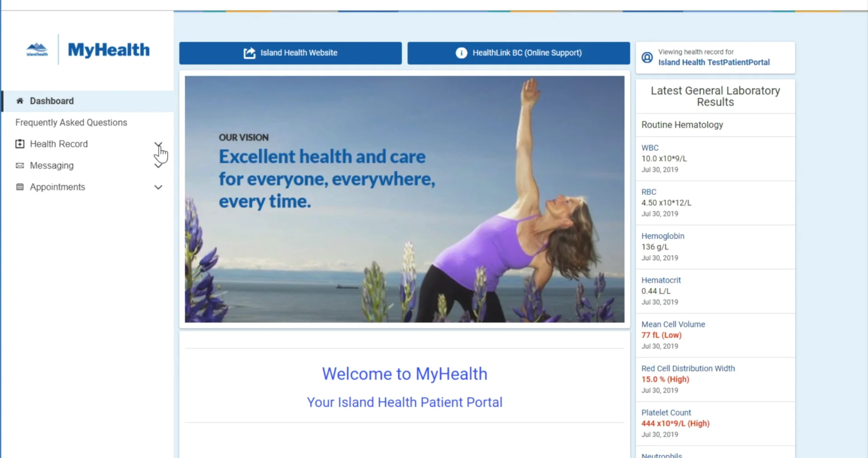The image size is (868, 458).
Task: Open the Island Health Website
Action: pyautogui.click(x=290, y=53)
